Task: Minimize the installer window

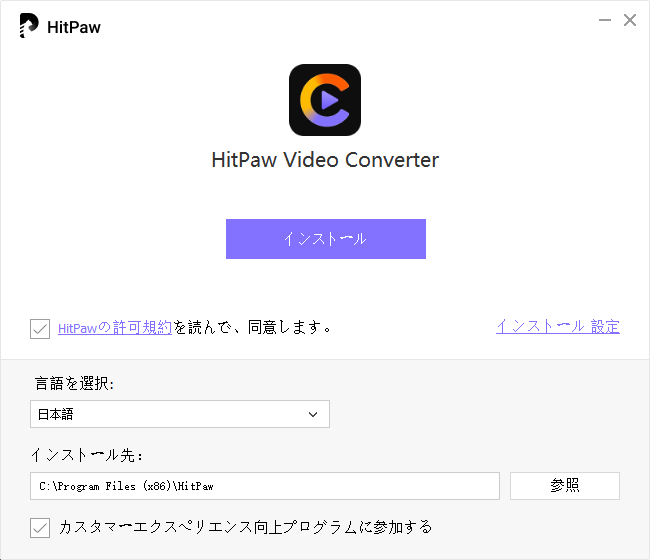Action: pos(605,20)
